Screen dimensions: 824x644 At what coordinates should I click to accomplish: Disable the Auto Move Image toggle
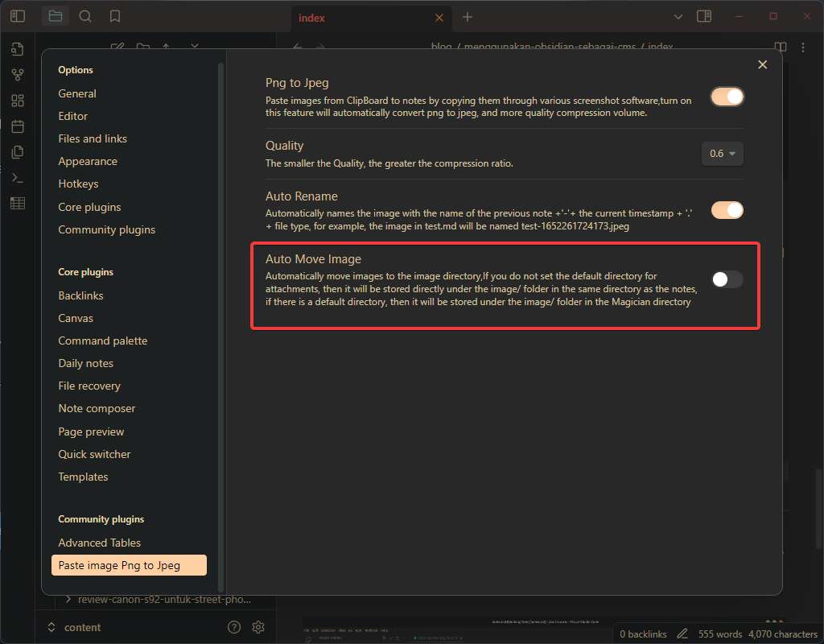point(727,279)
